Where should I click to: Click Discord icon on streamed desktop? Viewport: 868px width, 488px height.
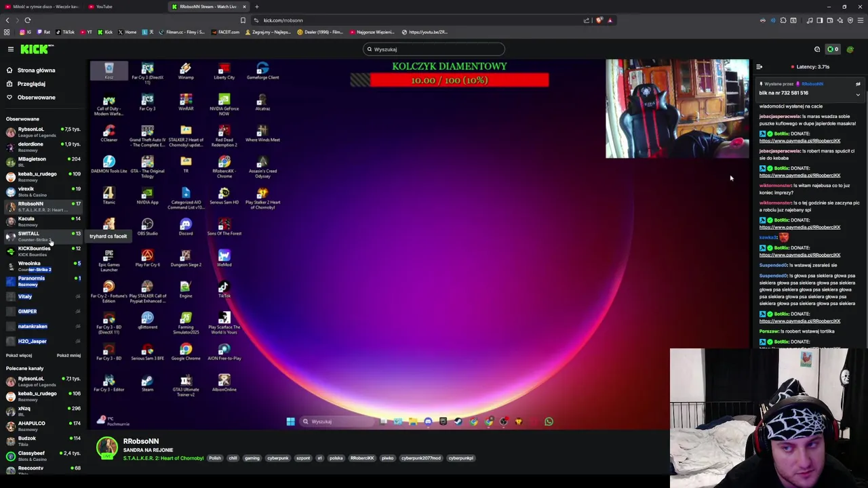pyautogui.click(x=186, y=227)
